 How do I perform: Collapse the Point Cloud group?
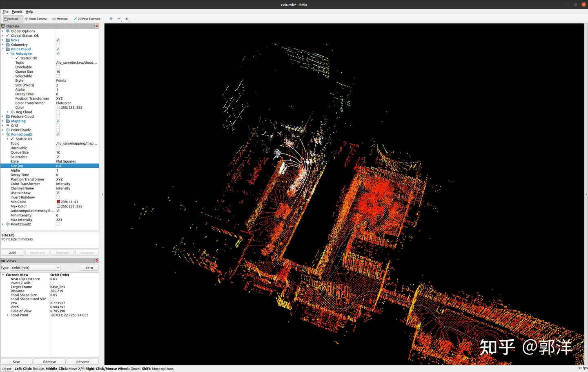(3, 49)
